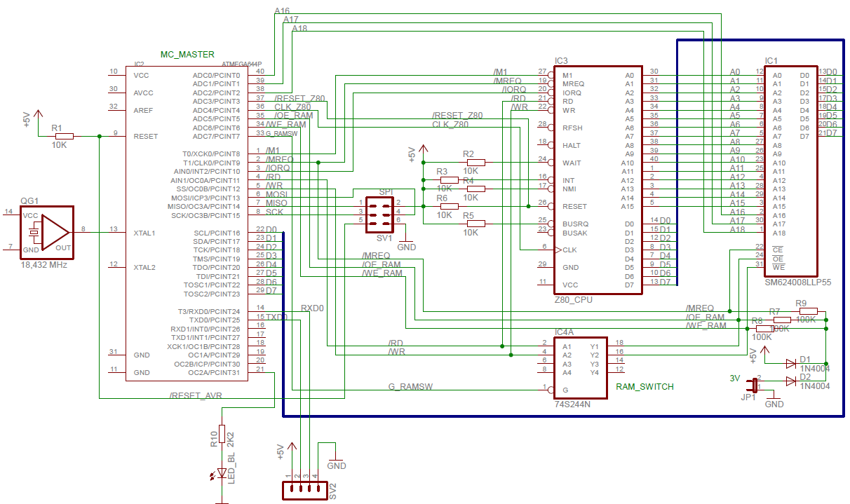The width and height of the screenshot is (850, 504).
Task: Click the RAM_SWITCH label
Action: click(645, 386)
